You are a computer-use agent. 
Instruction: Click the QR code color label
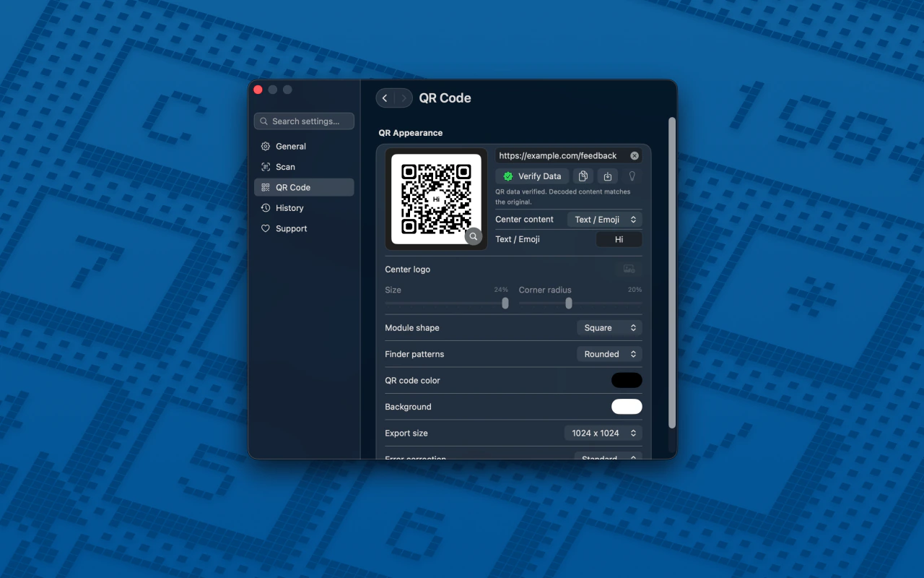pyautogui.click(x=412, y=381)
